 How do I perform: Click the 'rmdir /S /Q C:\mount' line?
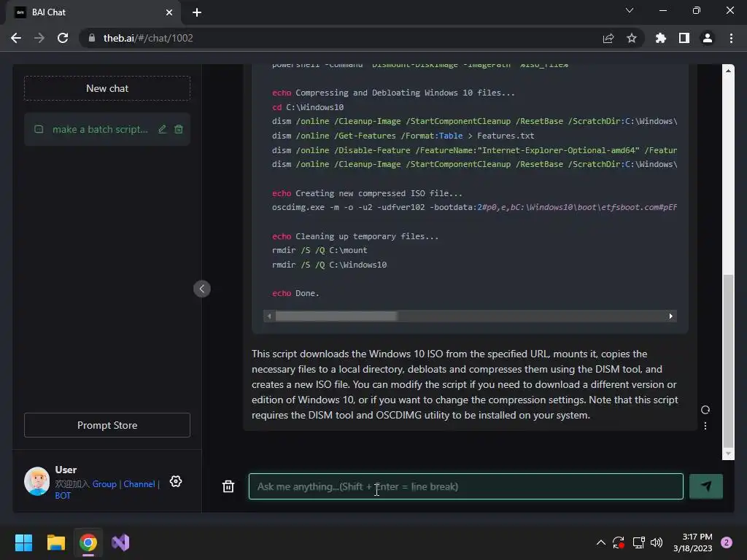(320, 251)
